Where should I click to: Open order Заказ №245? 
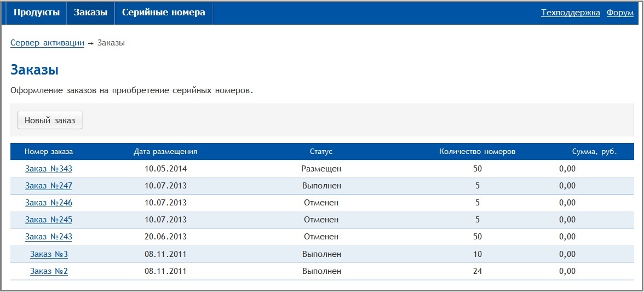click(x=49, y=220)
